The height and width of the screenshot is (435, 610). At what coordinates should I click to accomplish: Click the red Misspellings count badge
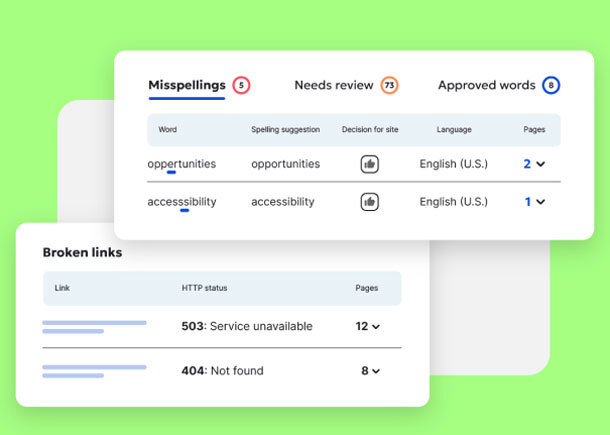point(241,86)
